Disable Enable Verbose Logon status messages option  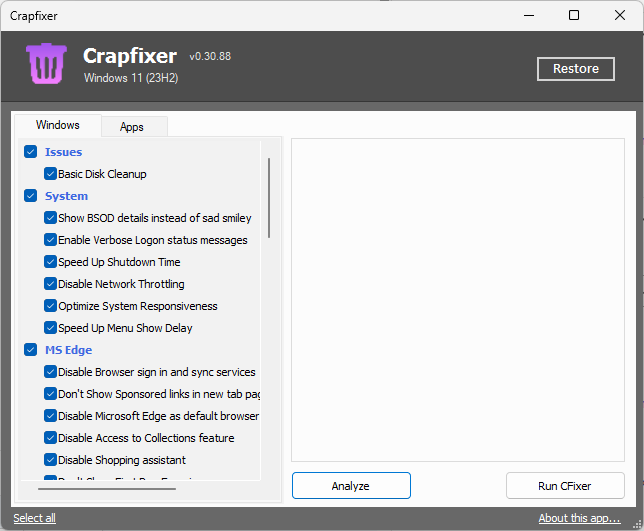[50, 239]
